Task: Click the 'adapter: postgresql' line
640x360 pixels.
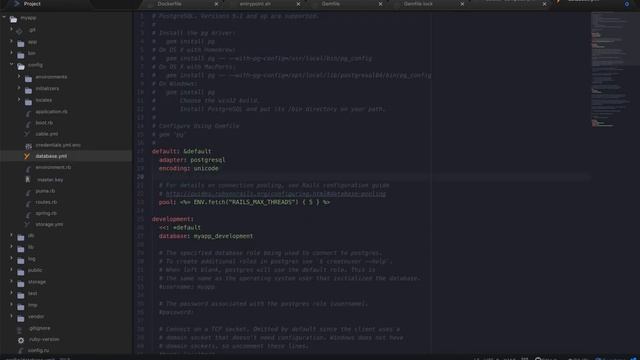Action: click(x=192, y=160)
